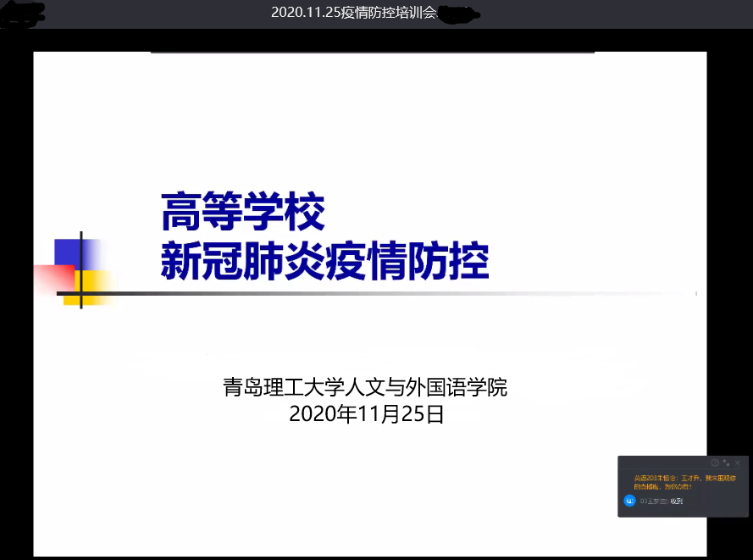Close the live chat popup window
The width and height of the screenshot is (753, 560).
coord(738,463)
